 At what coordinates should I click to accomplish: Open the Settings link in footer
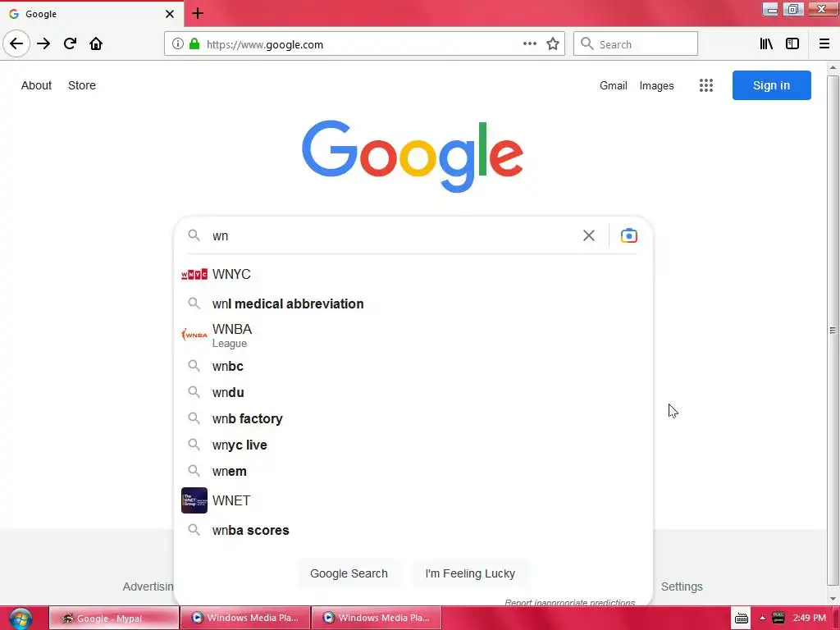tap(682, 587)
